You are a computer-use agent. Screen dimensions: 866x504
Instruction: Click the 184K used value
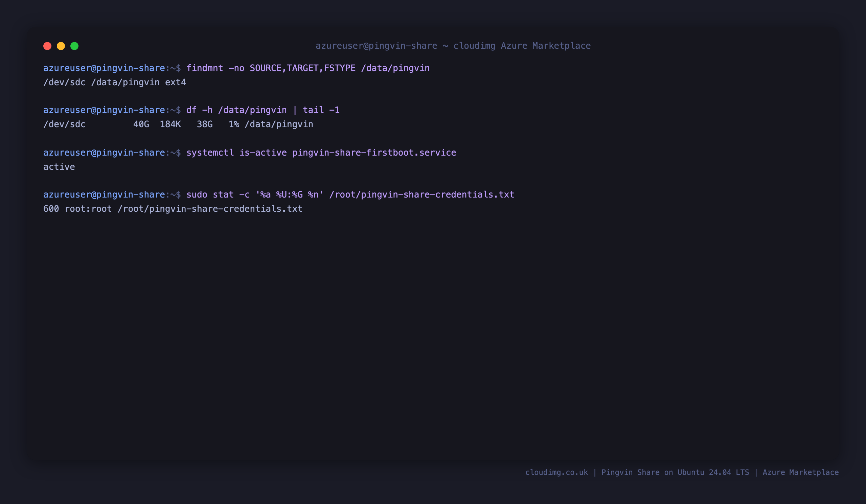pos(170,124)
